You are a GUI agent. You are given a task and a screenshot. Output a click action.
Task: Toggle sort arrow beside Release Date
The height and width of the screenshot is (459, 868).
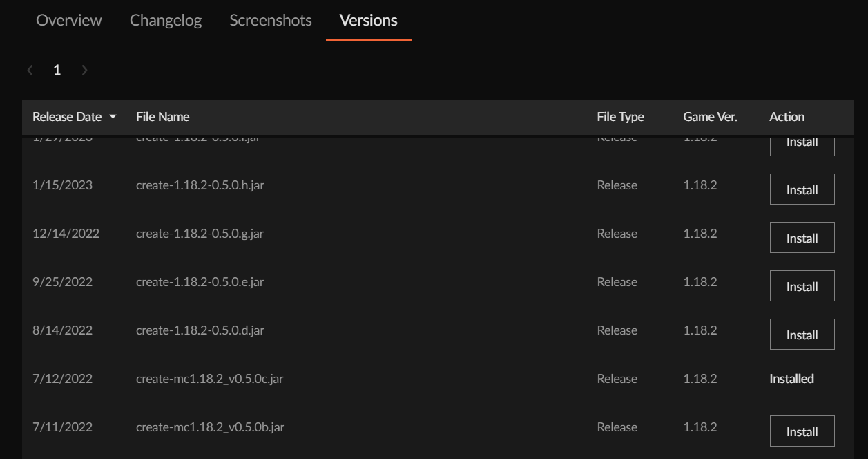coord(113,117)
